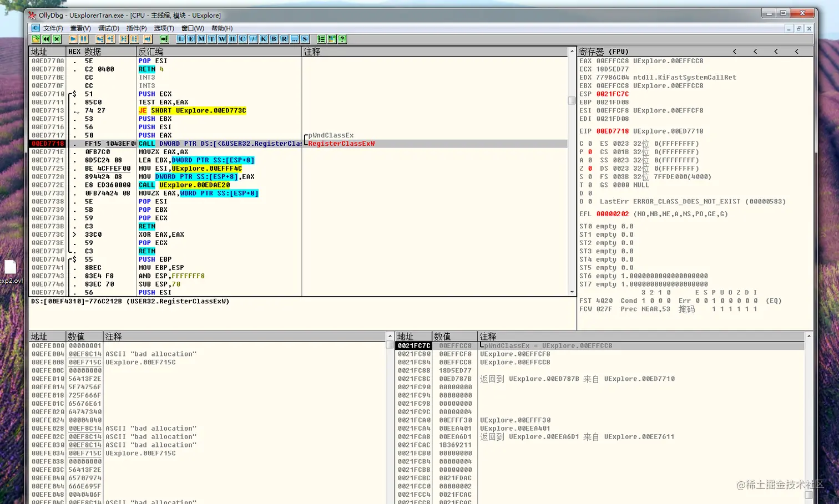
Task: Toggle the 寄存器 (FPU) register view header
Action: [x=604, y=52]
